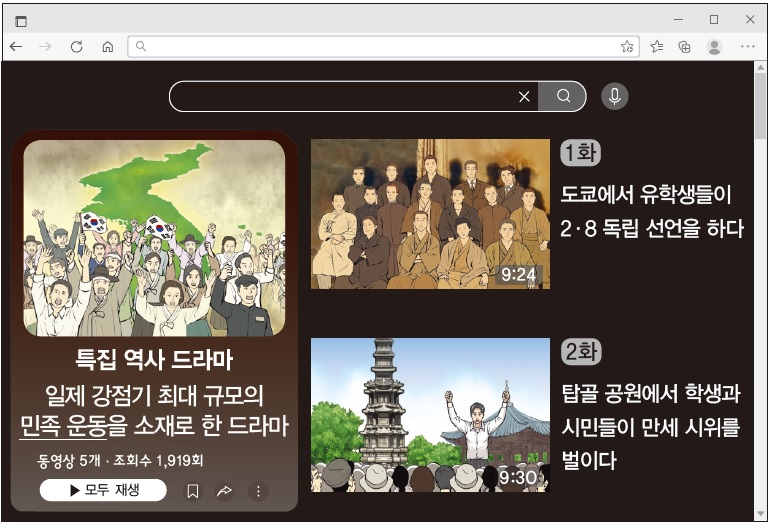
Task: Click the 모두 재생 play all button
Action: 103,490
